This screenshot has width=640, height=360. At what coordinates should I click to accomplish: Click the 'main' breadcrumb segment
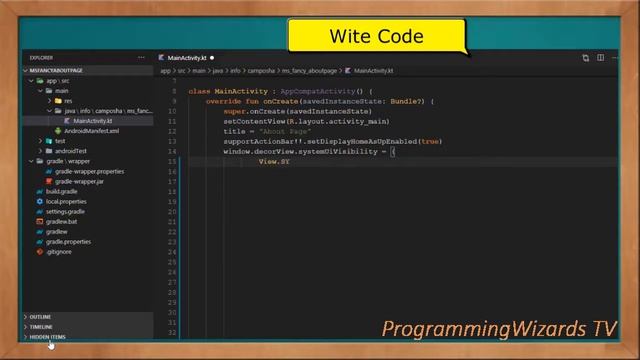[199, 71]
